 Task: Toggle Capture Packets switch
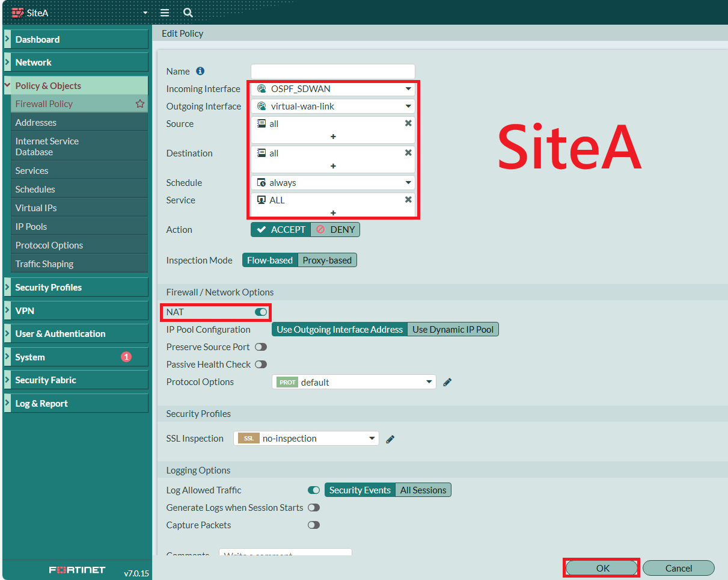coord(314,525)
